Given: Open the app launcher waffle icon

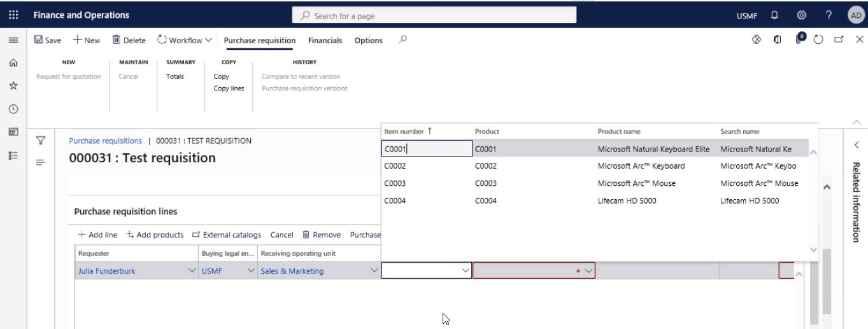Looking at the screenshot, I should tap(13, 15).
